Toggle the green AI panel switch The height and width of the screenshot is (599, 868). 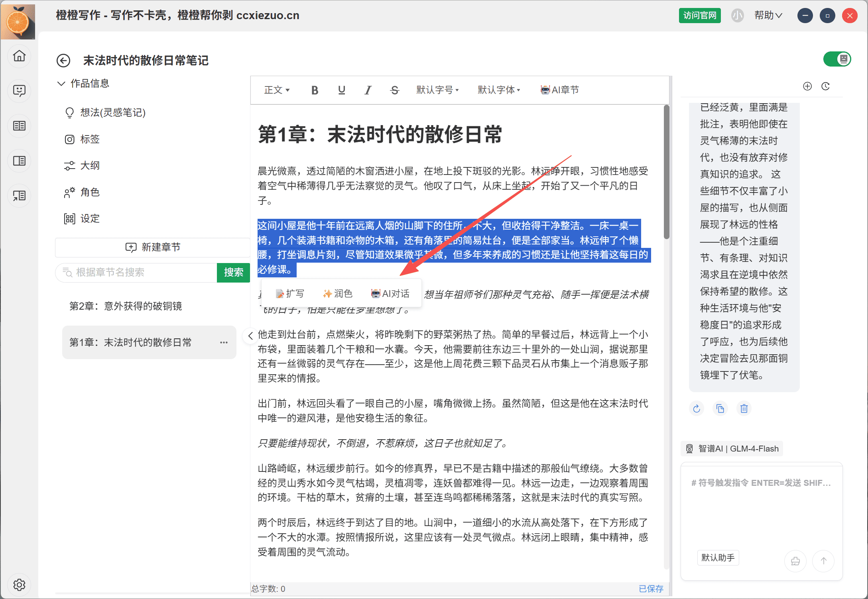click(837, 59)
